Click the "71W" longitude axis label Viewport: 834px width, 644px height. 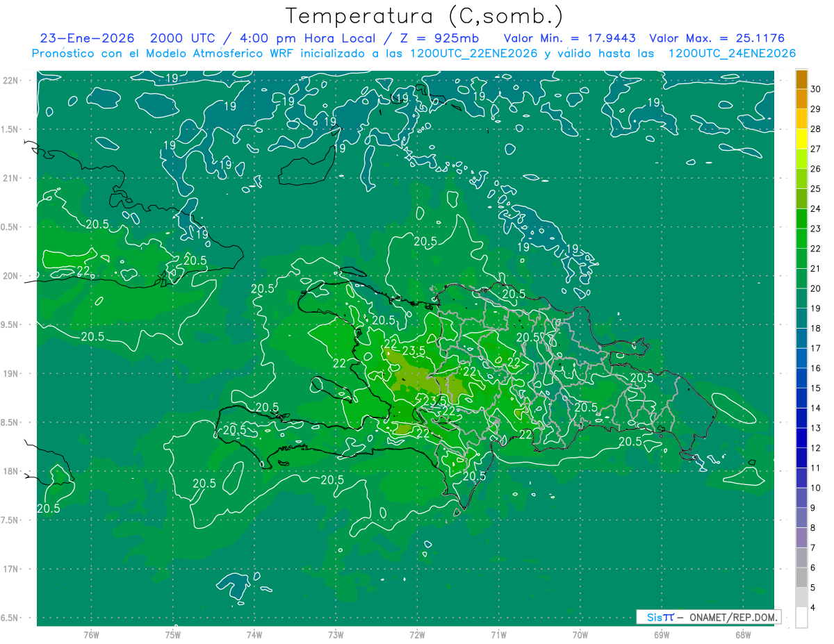click(x=498, y=634)
